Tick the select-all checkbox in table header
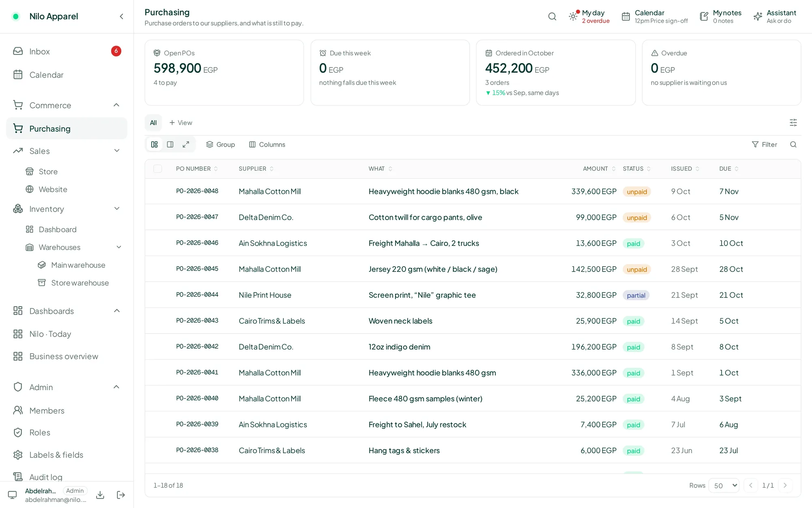Image resolution: width=812 pixels, height=508 pixels. [158, 169]
